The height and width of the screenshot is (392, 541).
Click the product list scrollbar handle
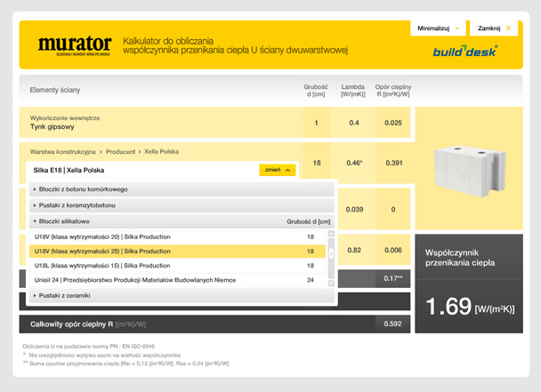[x=331, y=252]
